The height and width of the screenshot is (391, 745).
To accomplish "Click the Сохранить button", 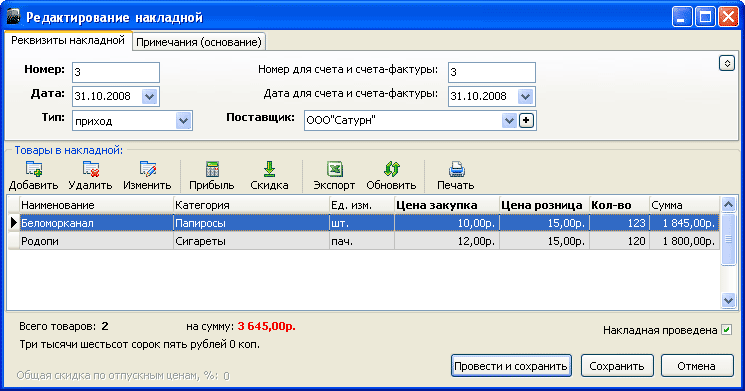I will [617, 366].
